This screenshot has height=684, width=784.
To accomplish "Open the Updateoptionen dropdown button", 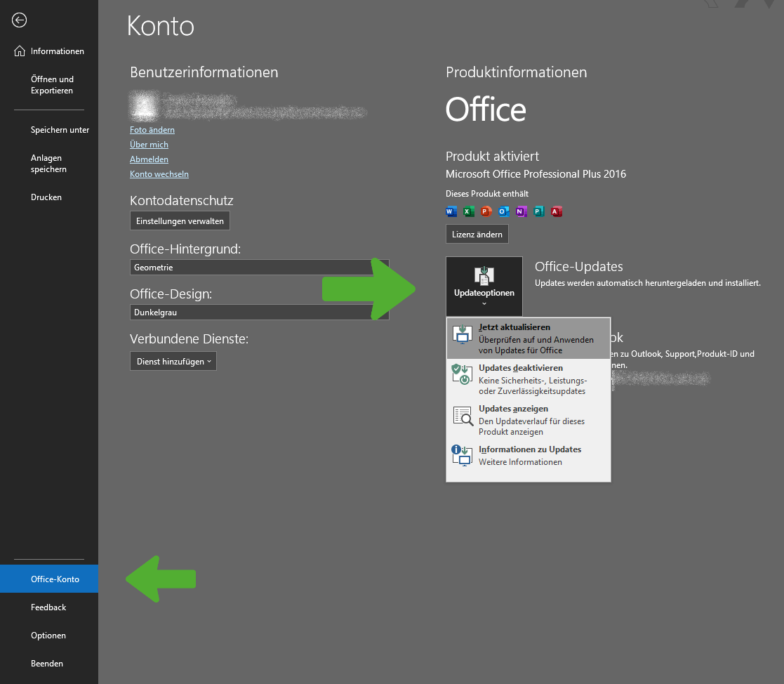I will [484, 287].
